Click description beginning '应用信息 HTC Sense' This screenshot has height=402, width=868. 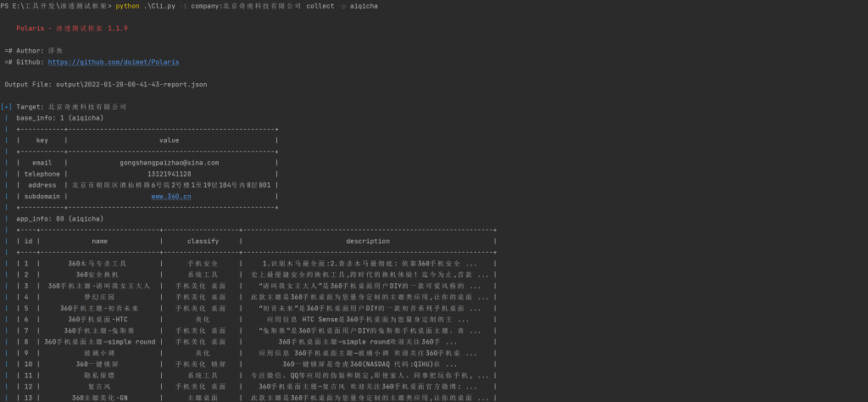pos(368,319)
